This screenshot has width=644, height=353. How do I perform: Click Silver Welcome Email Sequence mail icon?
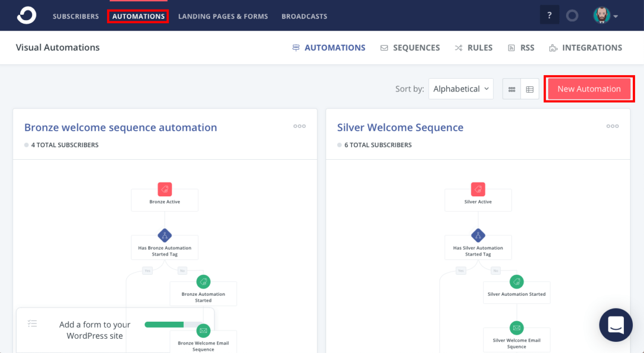coord(516,328)
